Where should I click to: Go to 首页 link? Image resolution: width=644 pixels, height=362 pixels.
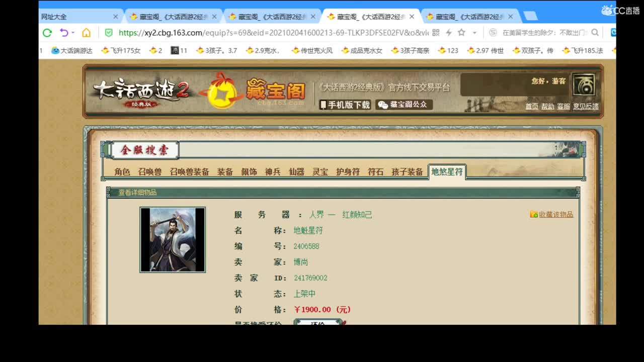click(x=532, y=106)
